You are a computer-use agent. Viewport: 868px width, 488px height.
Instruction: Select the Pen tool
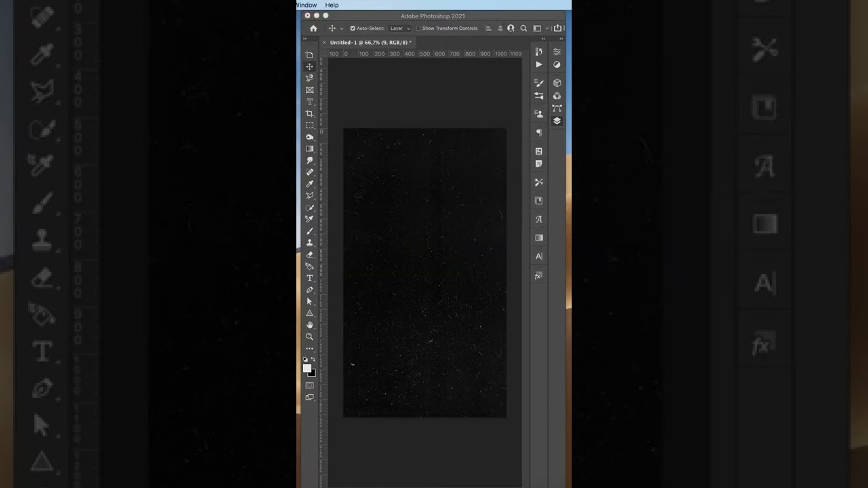pos(309,290)
